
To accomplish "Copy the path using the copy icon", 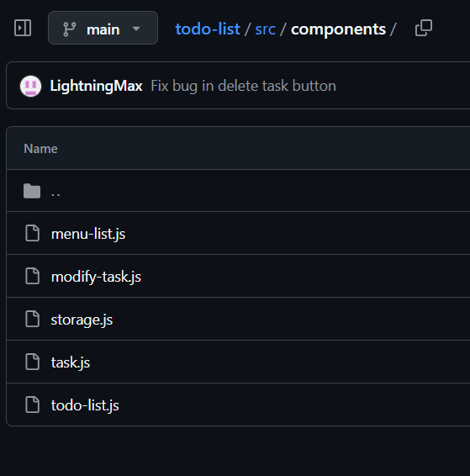I will pyautogui.click(x=424, y=29).
